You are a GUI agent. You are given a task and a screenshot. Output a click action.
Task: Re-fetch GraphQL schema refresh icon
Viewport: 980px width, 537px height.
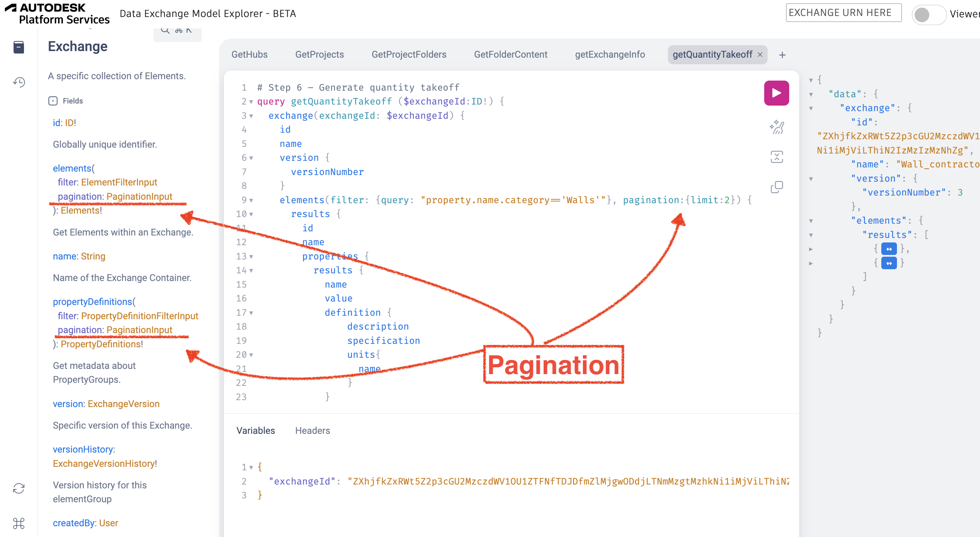tap(19, 488)
